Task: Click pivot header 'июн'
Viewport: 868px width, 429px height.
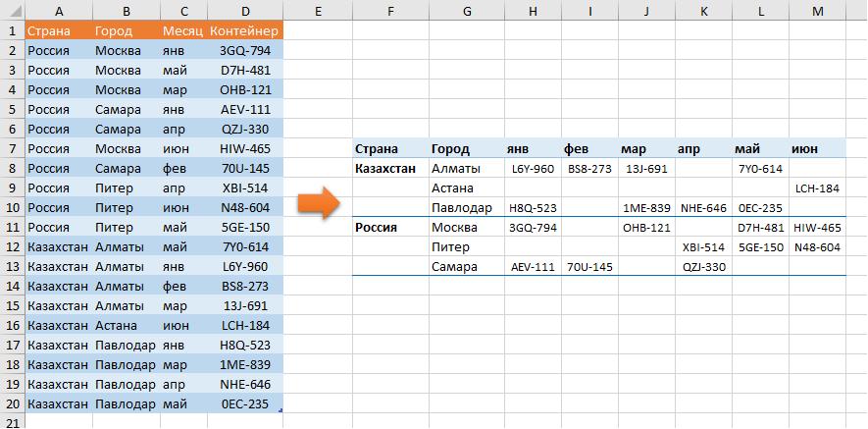Action: coord(804,149)
